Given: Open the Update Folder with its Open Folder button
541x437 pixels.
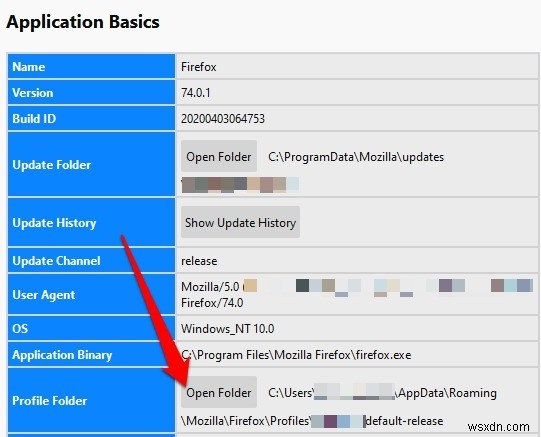Looking at the screenshot, I should [x=219, y=157].
